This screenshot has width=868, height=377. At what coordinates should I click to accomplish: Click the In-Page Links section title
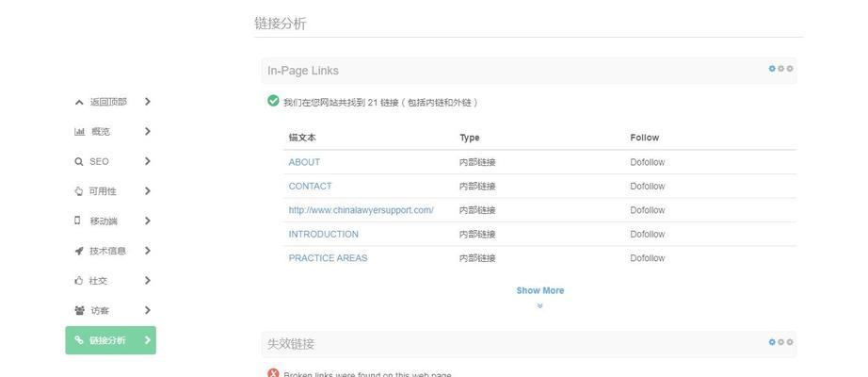point(303,71)
